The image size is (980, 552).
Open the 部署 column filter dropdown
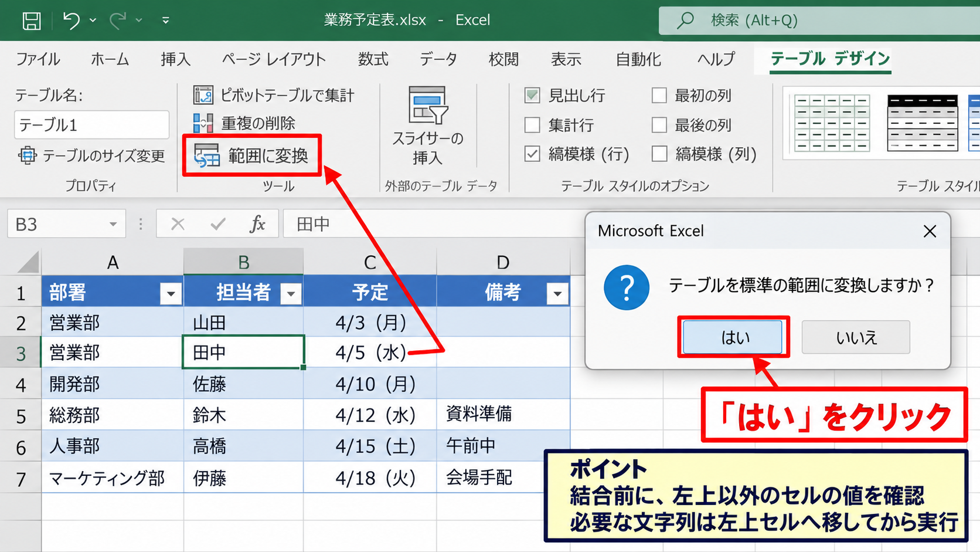(x=171, y=293)
